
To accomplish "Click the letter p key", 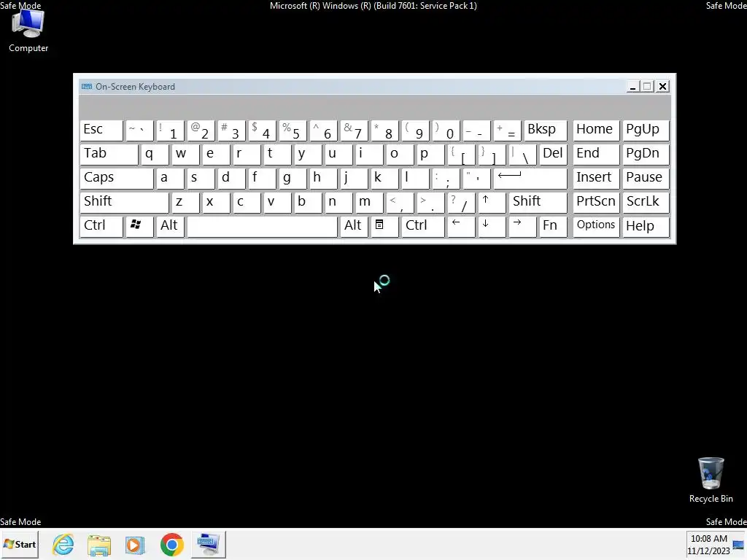I will 430,155.
